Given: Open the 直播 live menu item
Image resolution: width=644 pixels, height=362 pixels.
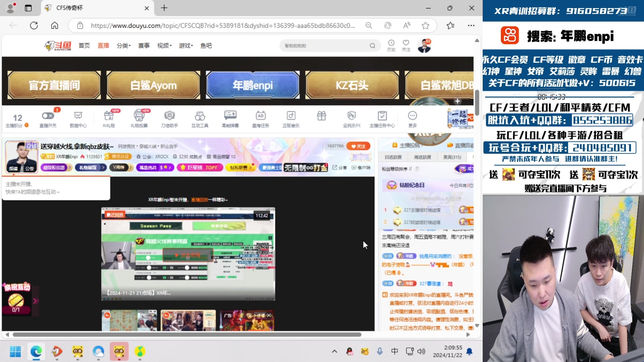Looking at the screenshot, I should [103, 46].
